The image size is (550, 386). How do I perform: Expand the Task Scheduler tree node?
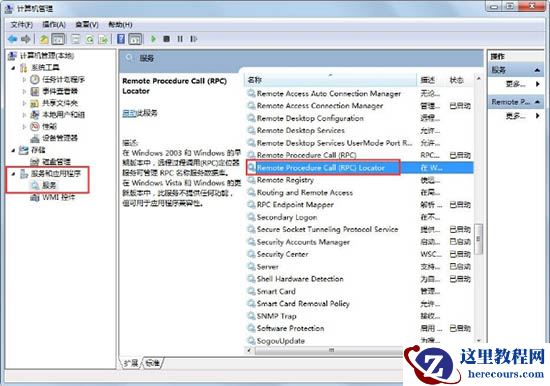[x=24, y=80]
